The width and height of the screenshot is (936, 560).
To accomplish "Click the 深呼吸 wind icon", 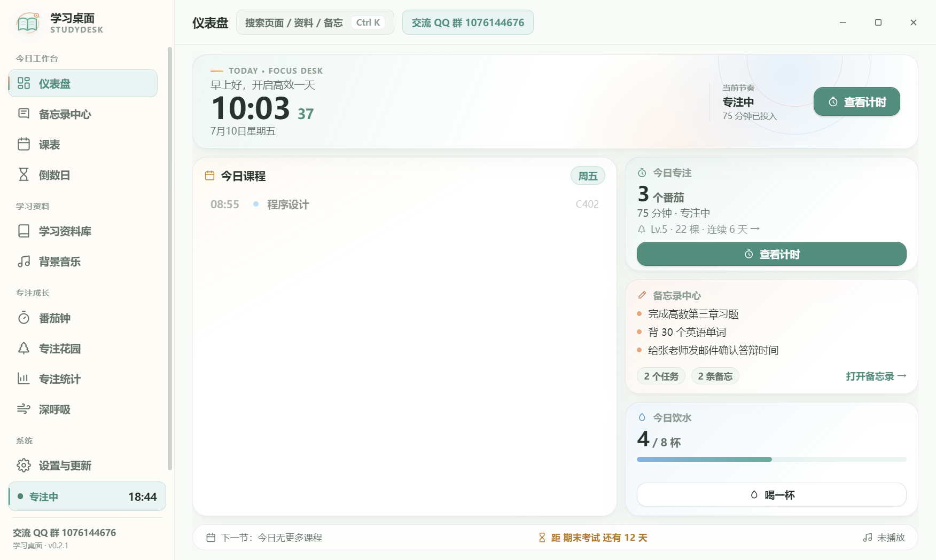I will [24, 409].
